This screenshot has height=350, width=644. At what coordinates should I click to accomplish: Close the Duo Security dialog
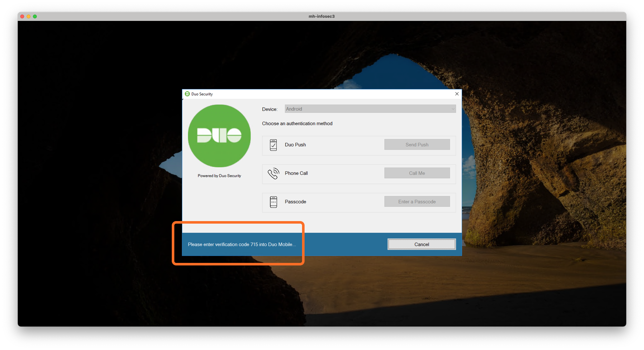coord(457,94)
